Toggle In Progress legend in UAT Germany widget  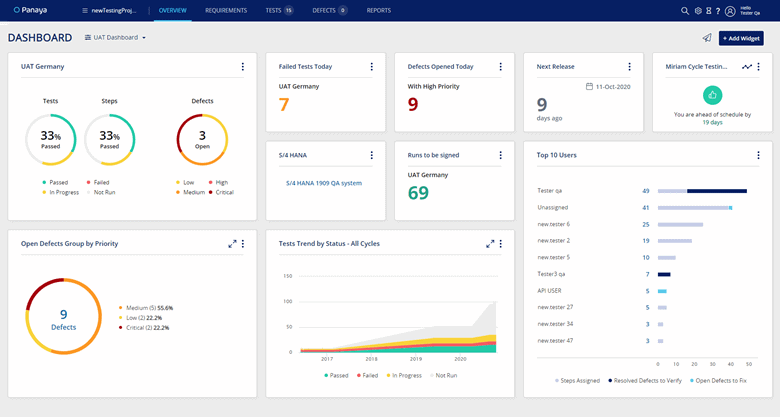click(61, 193)
